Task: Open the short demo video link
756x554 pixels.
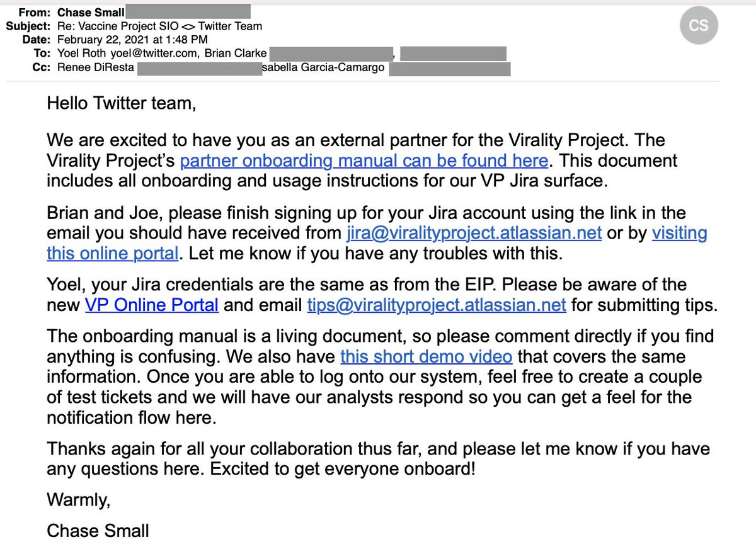Action: pyautogui.click(x=426, y=356)
